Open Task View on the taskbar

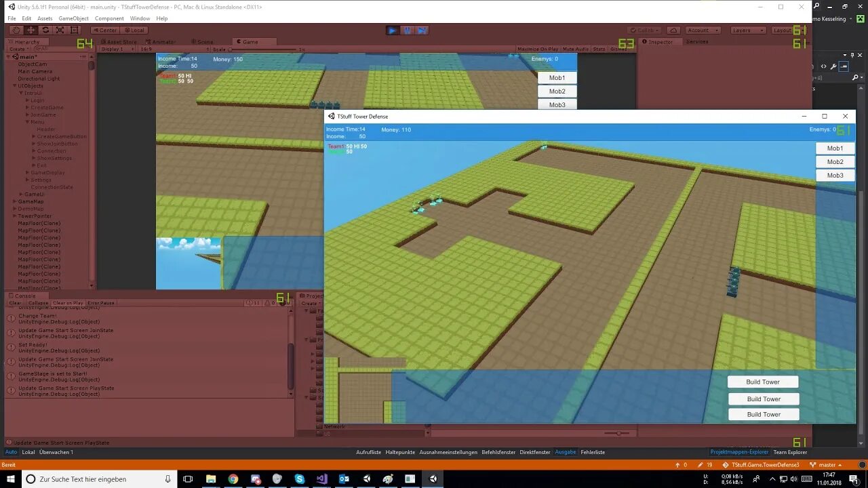[x=188, y=479]
